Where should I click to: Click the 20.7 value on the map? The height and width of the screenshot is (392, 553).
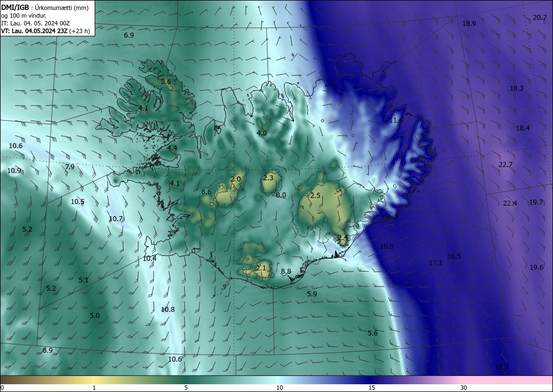click(x=540, y=18)
